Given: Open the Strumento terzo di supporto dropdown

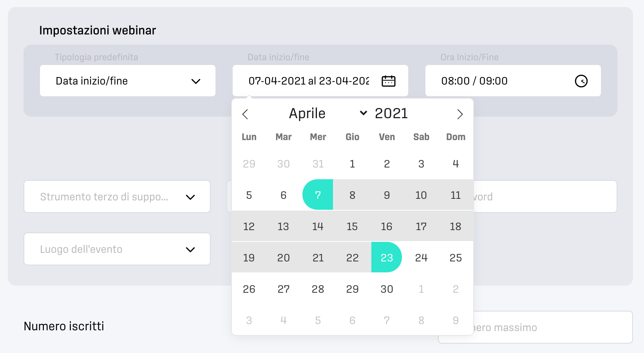Looking at the screenshot, I should click(x=117, y=196).
